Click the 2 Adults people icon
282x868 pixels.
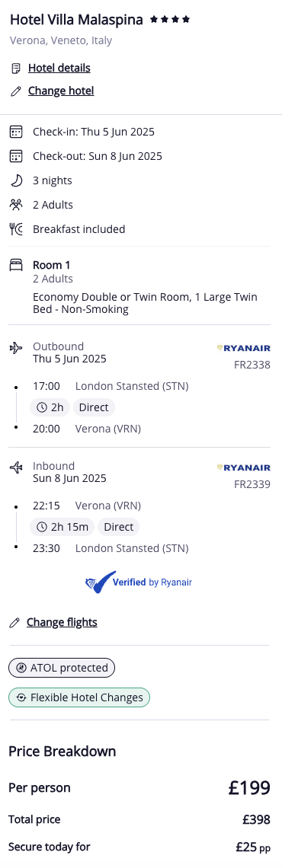point(16,205)
